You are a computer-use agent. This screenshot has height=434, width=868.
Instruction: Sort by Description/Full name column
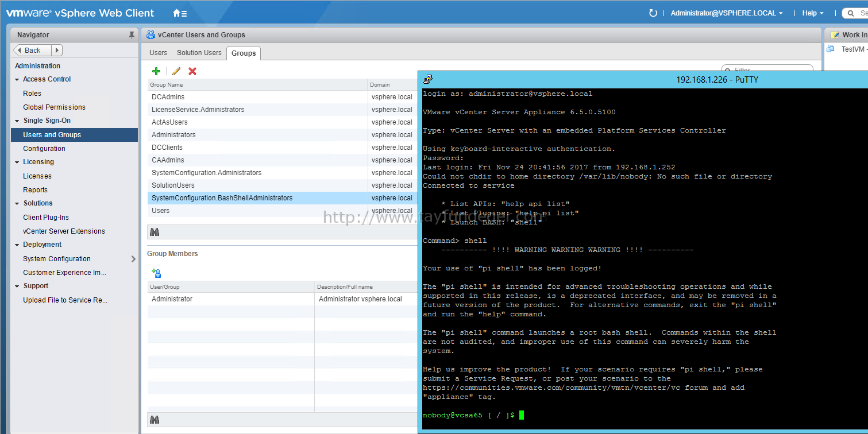pos(367,287)
